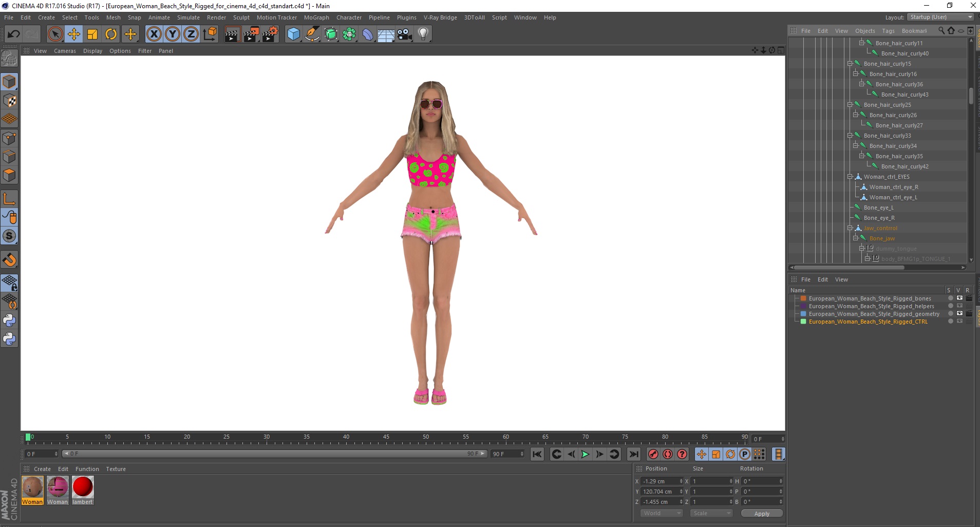Add a Cube primitive object

[293, 34]
